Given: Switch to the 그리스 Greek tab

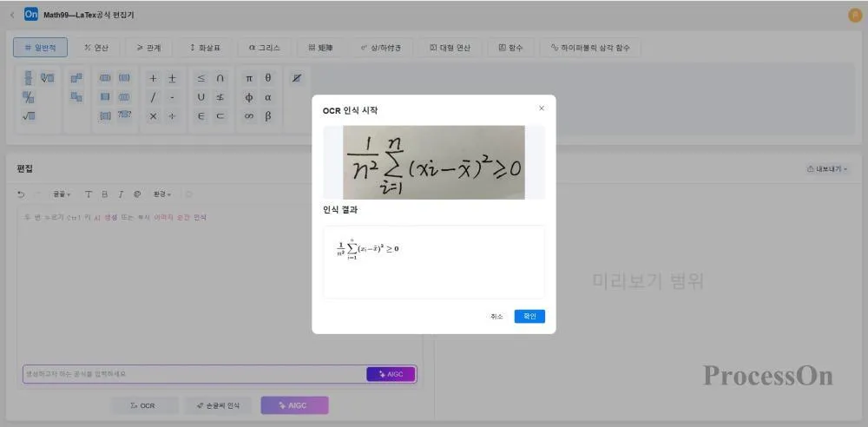Looking at the screenshot, I should tap(264, 48).
